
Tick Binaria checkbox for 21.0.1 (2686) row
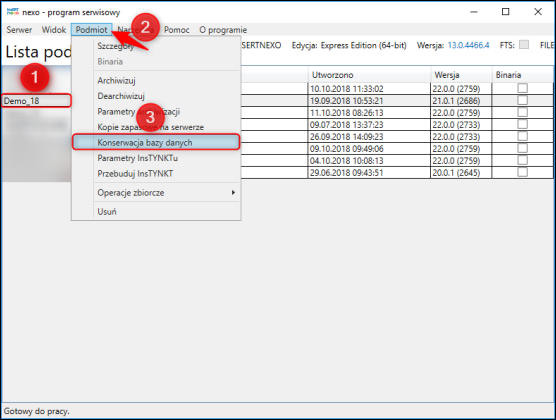522,100
